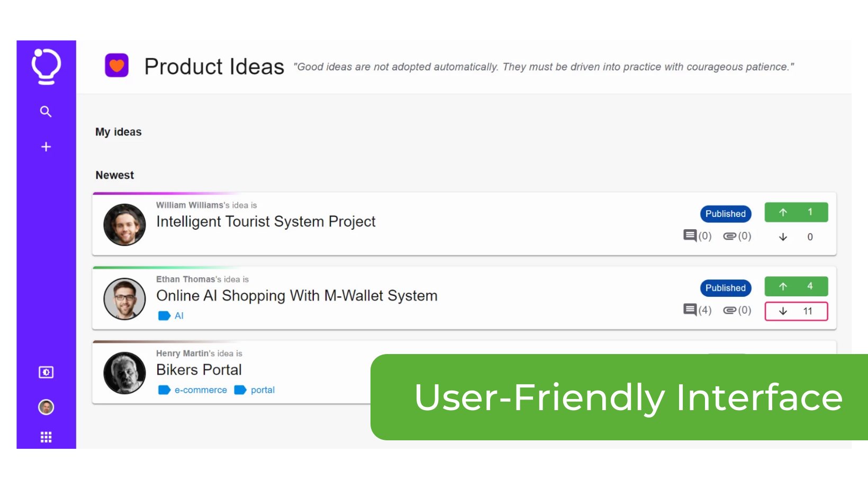The height and width of the screenshot is (489, 868).
Task: Click William Williams's avatar photo
Action: 124,225
